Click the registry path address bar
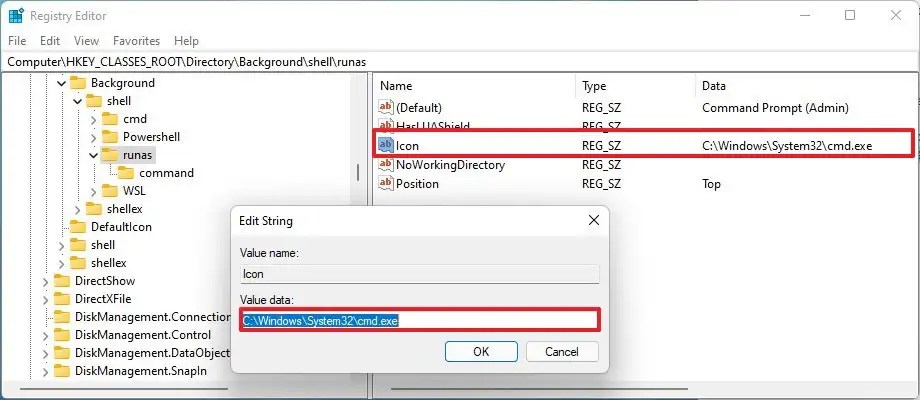The height and width of the screenshot is (400, 920). [460, 62]
